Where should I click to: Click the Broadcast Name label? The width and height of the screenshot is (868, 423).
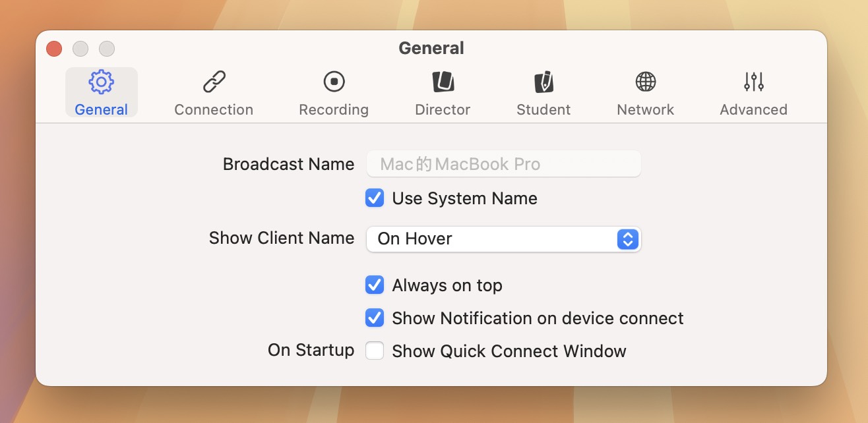point(288,164)
